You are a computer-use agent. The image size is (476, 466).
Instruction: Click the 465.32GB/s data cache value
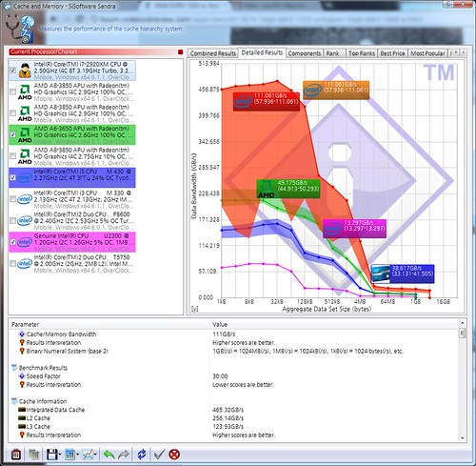[228, 410]
